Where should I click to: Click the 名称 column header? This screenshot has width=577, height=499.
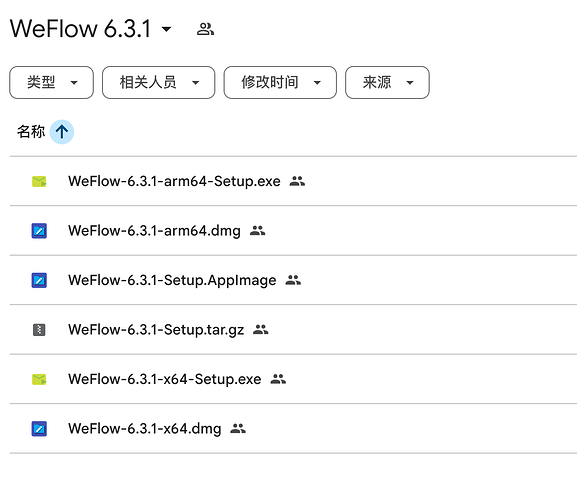(31, 132)
